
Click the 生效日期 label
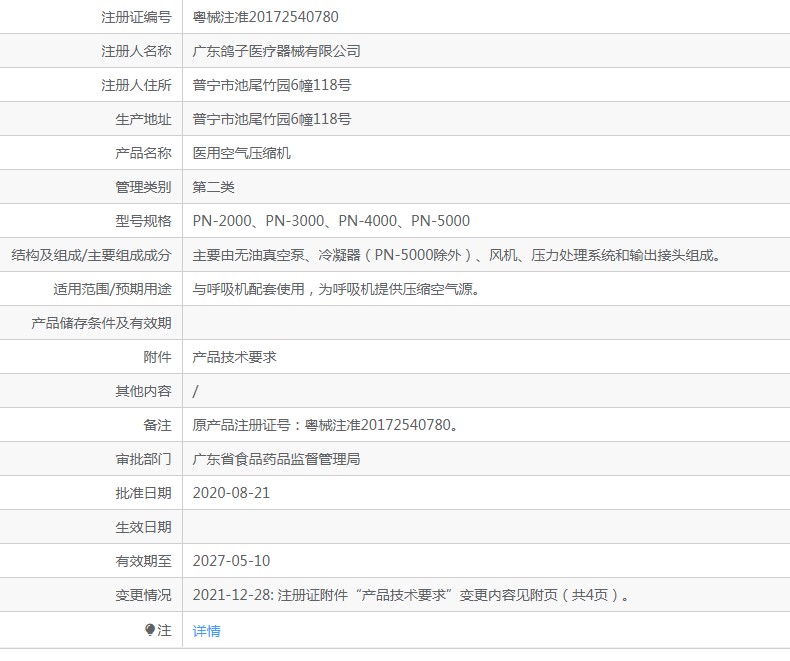coord(143,527)
